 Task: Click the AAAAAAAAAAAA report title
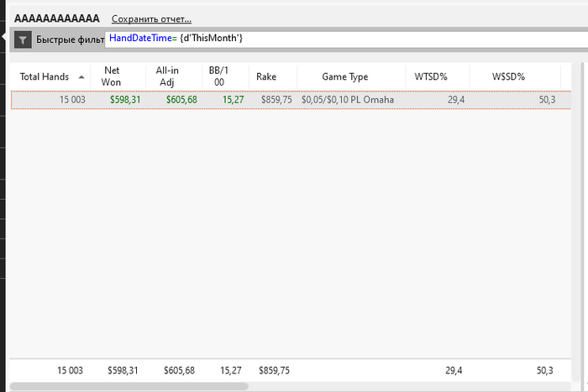(x=57, y=18)
